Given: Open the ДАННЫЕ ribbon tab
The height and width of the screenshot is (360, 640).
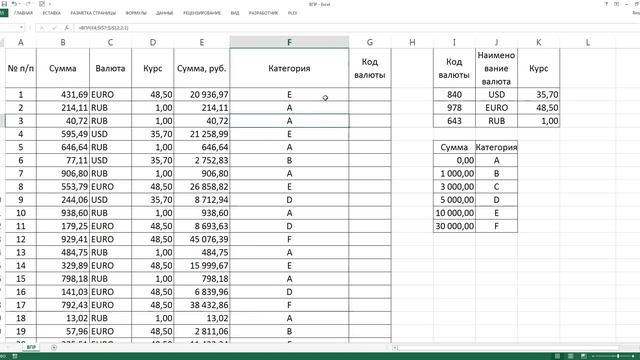Looking at the screenshot, I should point(164,13).
